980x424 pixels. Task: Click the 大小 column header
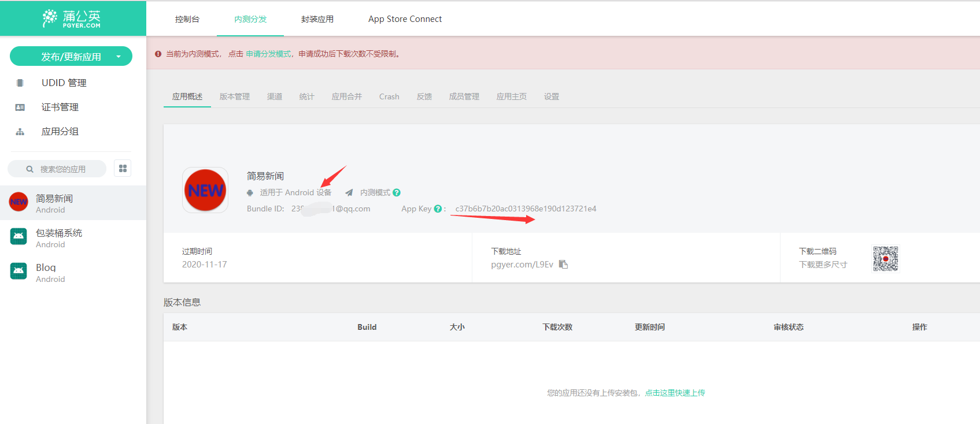(457, 327)
